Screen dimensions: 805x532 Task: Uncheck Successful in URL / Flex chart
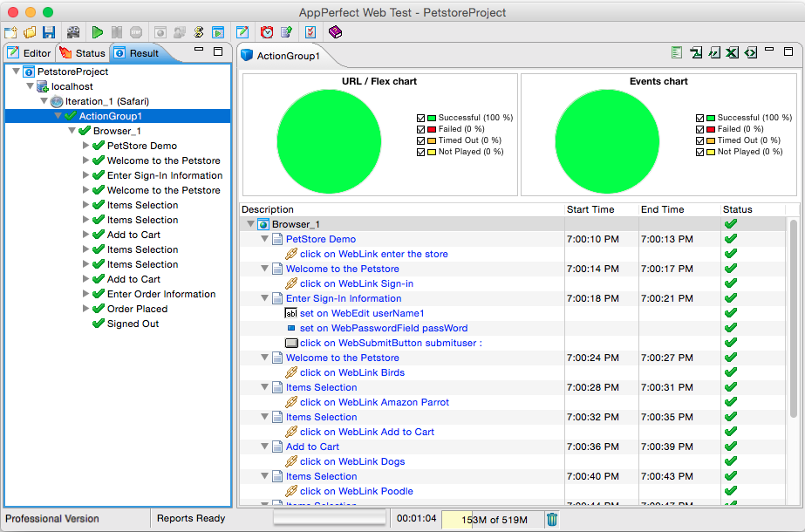coord(421,118)
